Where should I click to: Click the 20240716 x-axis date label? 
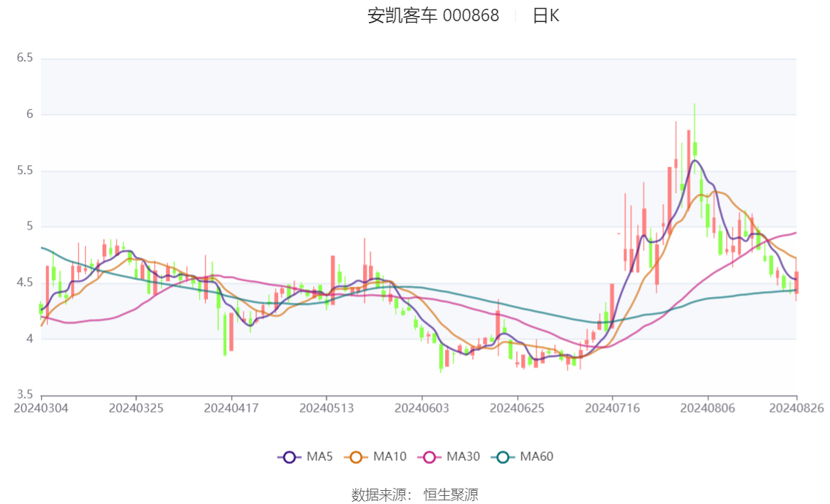613,408
